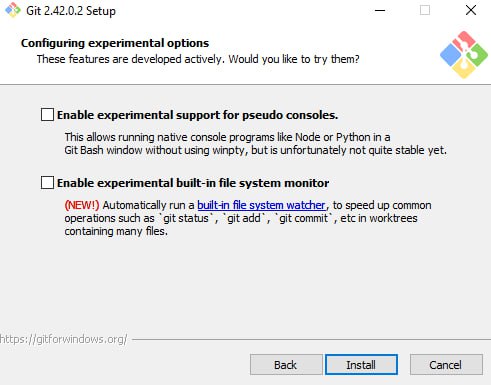This screenshot has width=491, height=385.
Task: Click the red (NEW!) label
Action: pos(82,205)
